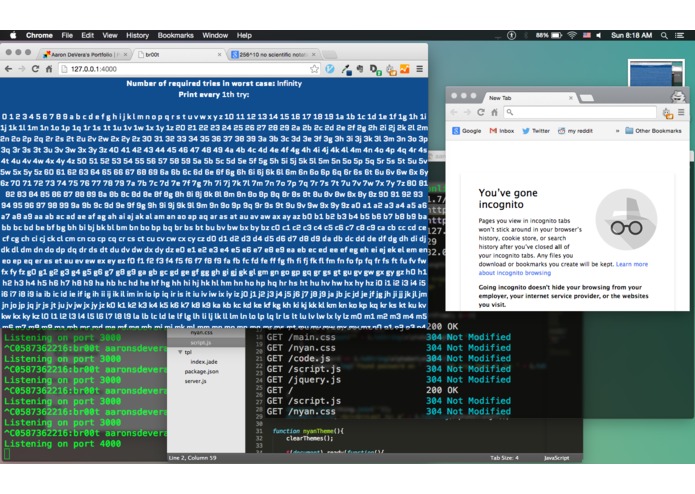Switch to 256^10 no scientific notation tab

(x=273, y=54)
